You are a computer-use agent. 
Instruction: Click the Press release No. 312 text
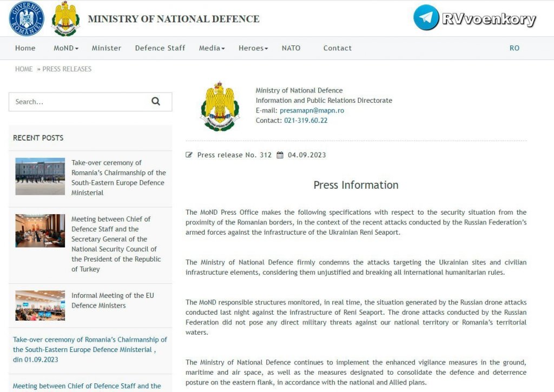point(234,155)
